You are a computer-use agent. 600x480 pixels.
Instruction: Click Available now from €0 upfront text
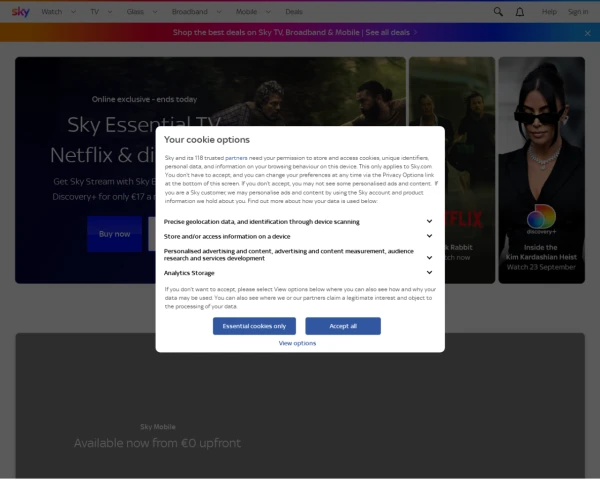tap(157, 443)
